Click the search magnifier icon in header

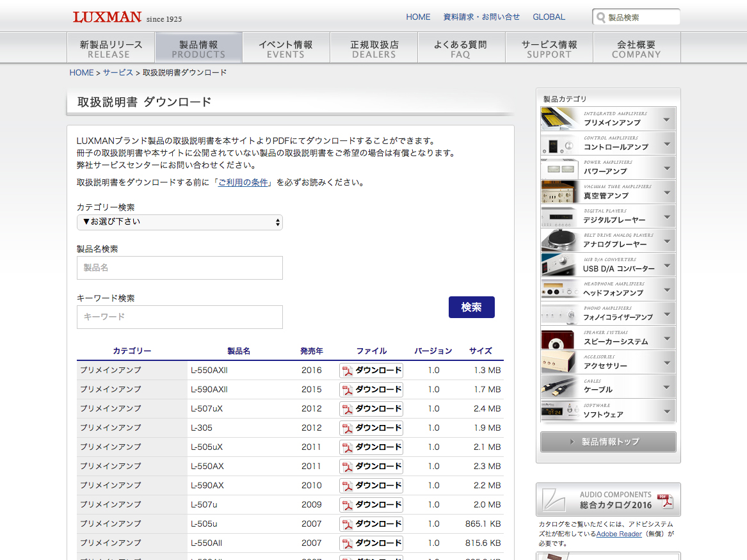coord(600,18)
